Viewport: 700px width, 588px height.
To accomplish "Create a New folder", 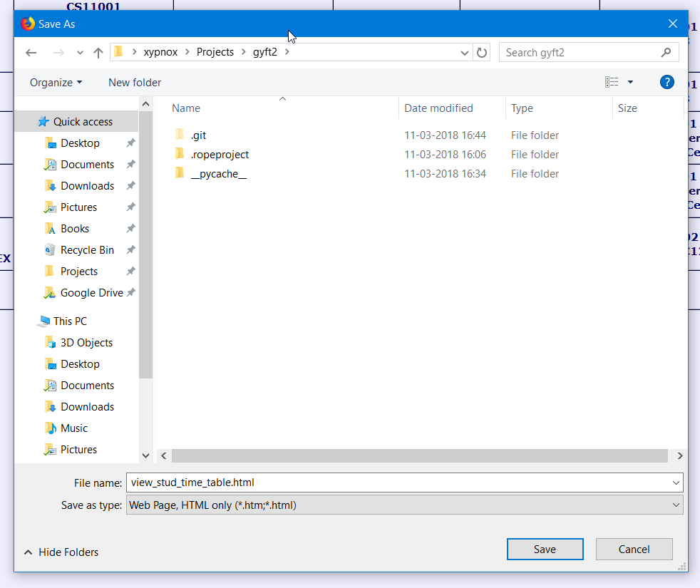I will (x=135, y=83).
